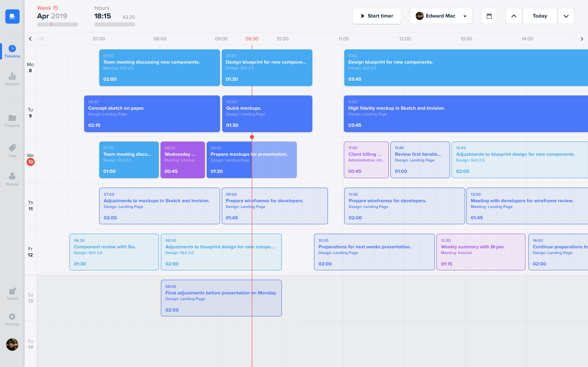Click the blue app logo icon
The height and width of the screenshot is (367, 588).
[12, 17]
